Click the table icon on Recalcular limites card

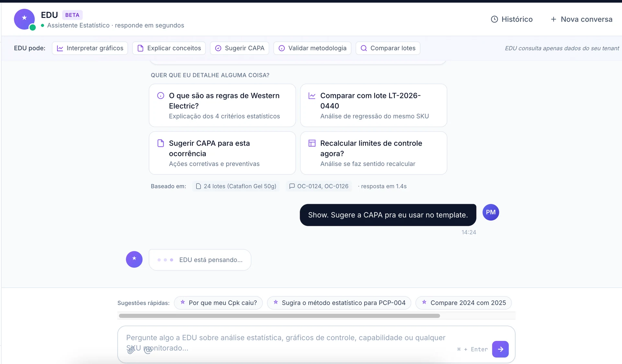click(x=312, y=143)
